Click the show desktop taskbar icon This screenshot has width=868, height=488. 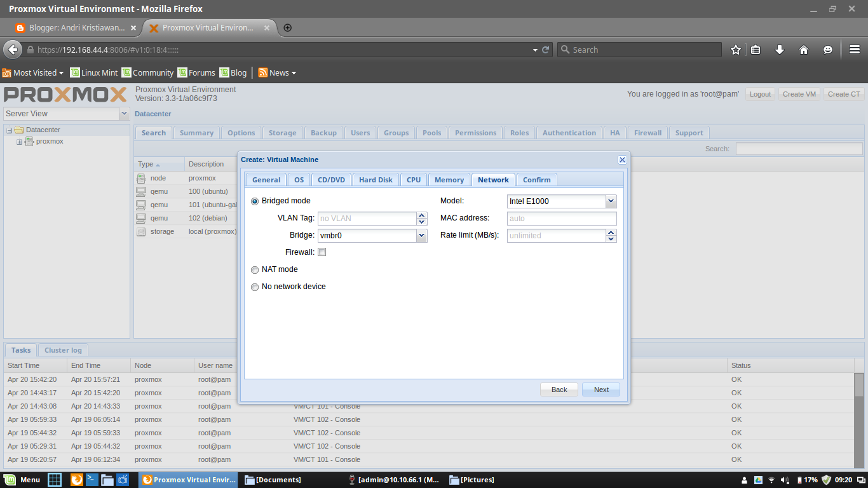coord(55,480)
